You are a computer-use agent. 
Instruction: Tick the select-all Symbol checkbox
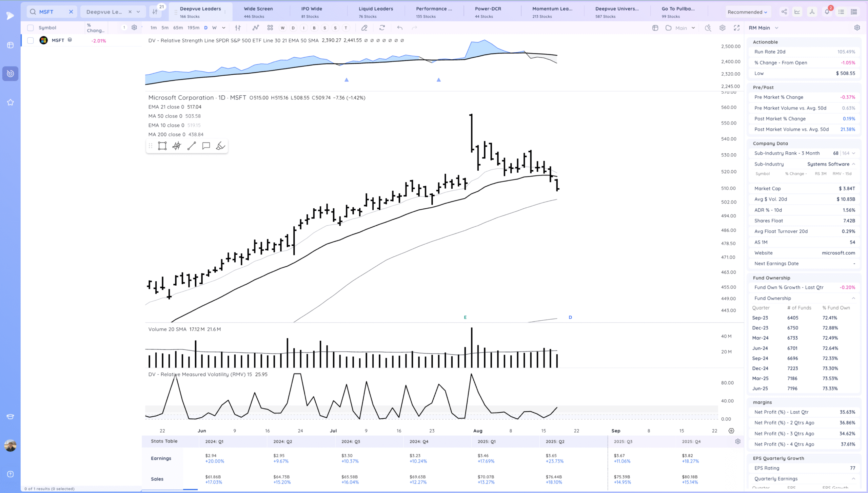coord(31,28)
